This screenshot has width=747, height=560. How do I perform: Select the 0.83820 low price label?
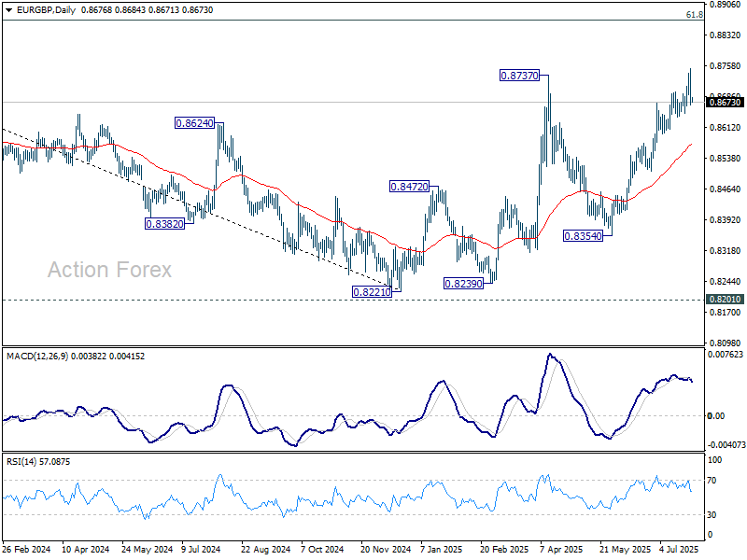163,224
